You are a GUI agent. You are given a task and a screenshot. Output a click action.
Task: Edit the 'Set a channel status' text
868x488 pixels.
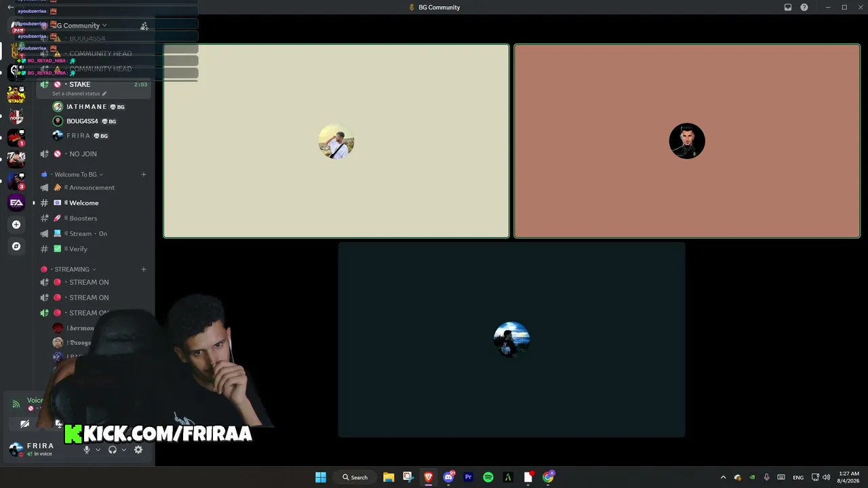[79, 94]
